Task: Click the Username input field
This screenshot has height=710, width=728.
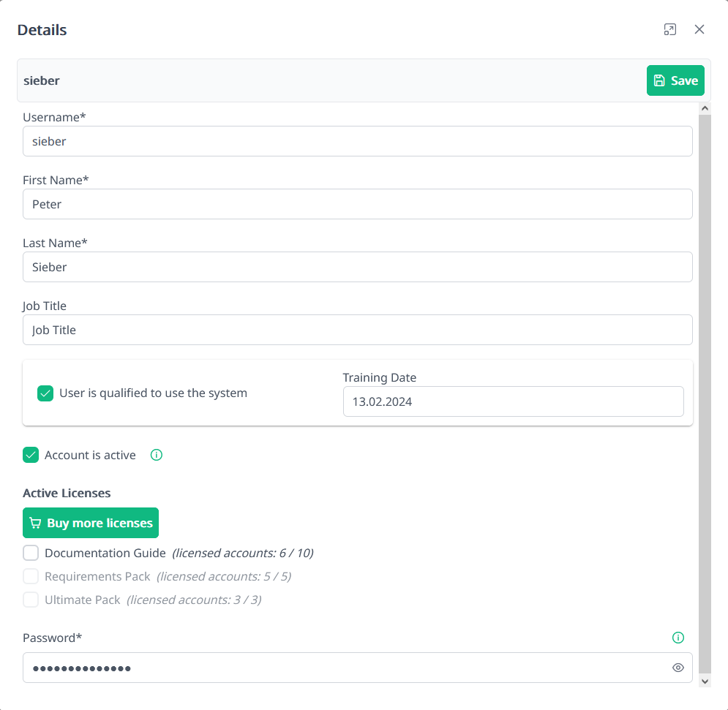Action: [358, 141]
